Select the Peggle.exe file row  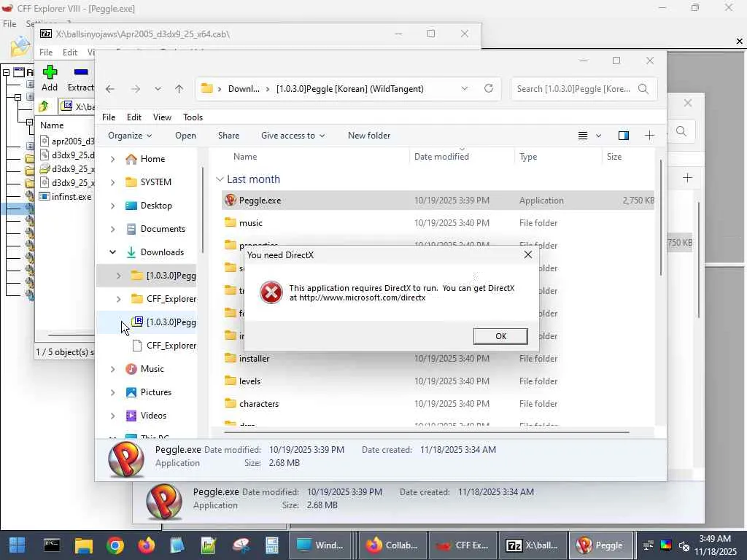click(438, 201)
